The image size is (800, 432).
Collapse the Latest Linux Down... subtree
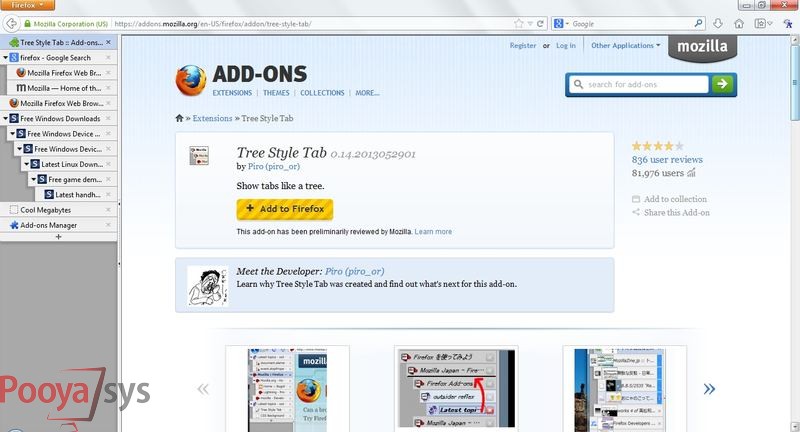point(27,164)
